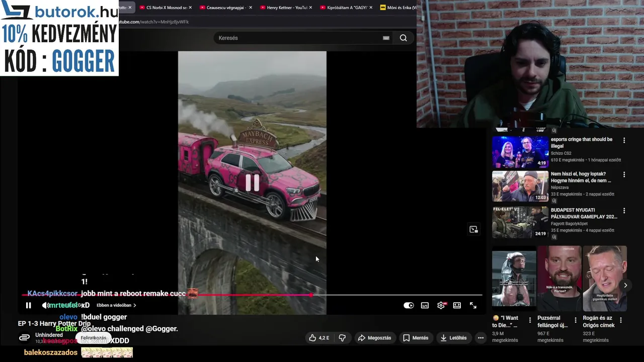Expand the 'Ebben a videóban' chapter chevron
The height and width of the screenshot is (362, 644).
134,305
